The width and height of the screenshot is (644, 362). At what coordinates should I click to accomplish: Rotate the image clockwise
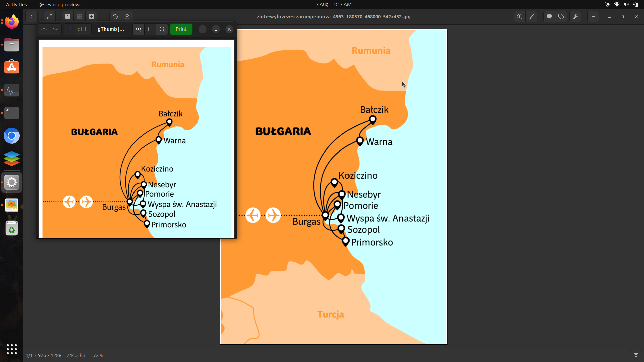127,17
